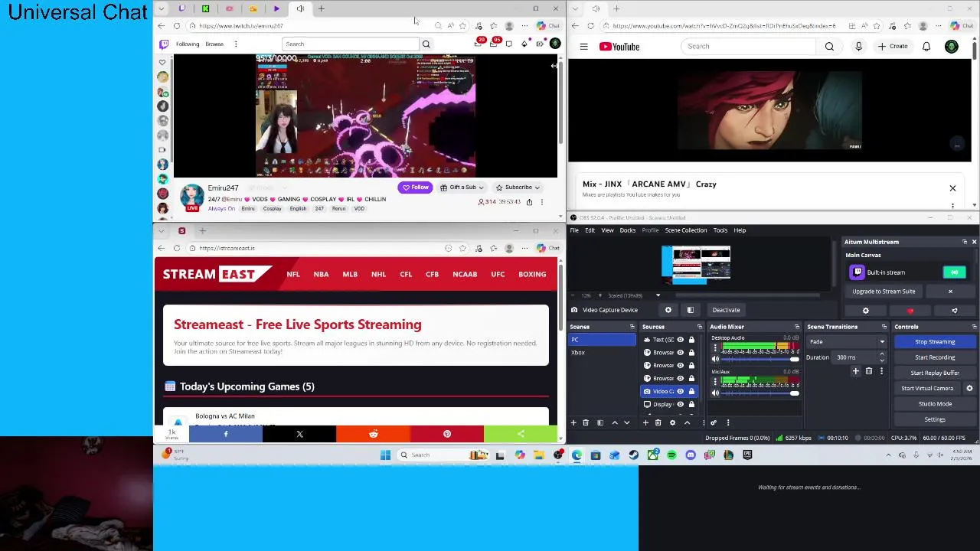
Task: Adjust Desktop Audio volume slider
Action: click(761, 359)
